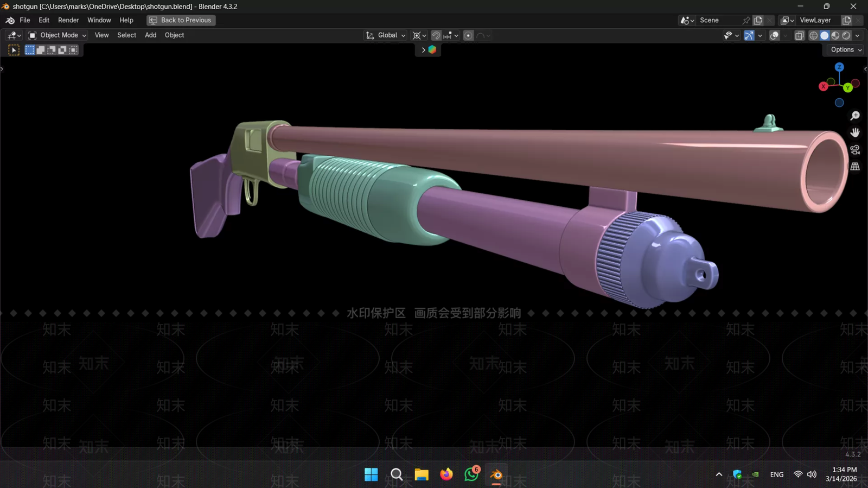Open the Blender logo app menu
The image size is (868, 488).
click(x=10, y=20)
